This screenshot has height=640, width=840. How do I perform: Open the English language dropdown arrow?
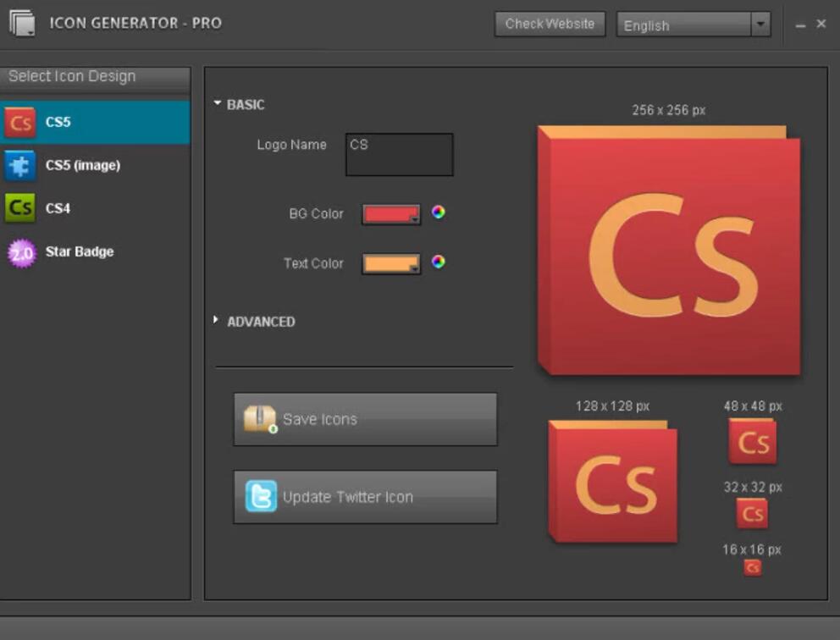760,25
